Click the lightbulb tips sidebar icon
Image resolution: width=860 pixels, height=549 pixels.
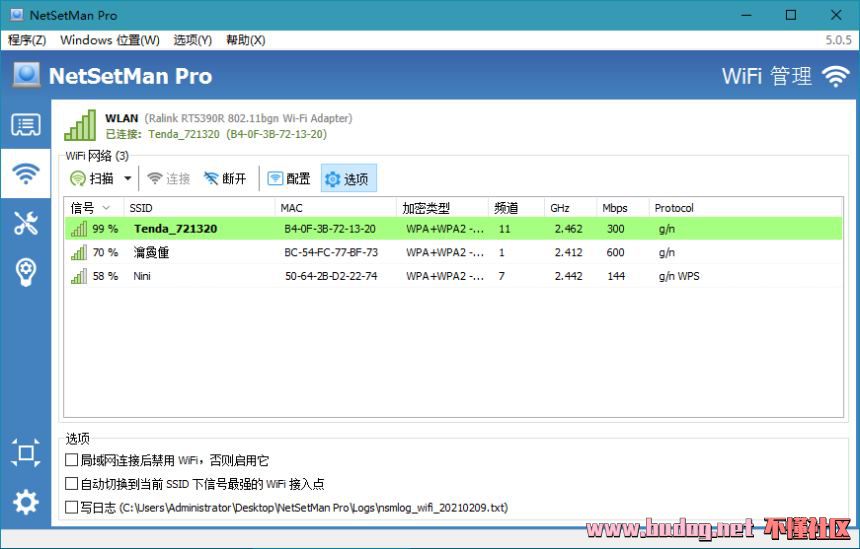[x=26, y=272]
